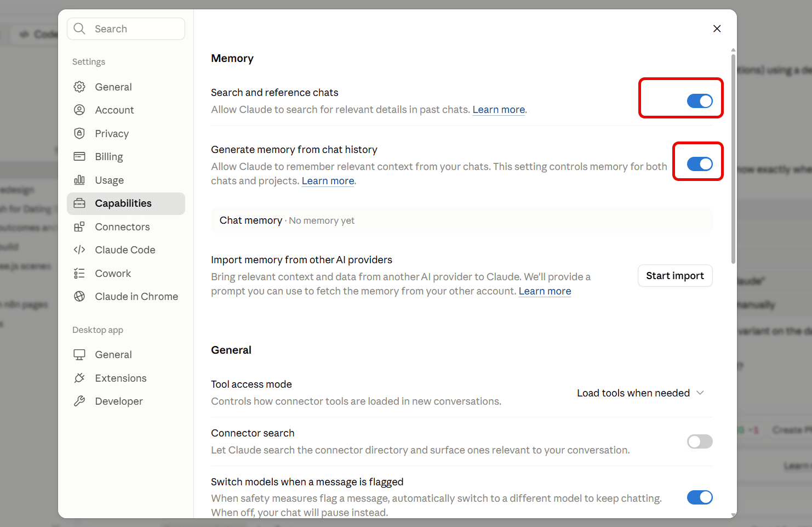
Task: Click the Billing card icon
Action: click(79, 156)
